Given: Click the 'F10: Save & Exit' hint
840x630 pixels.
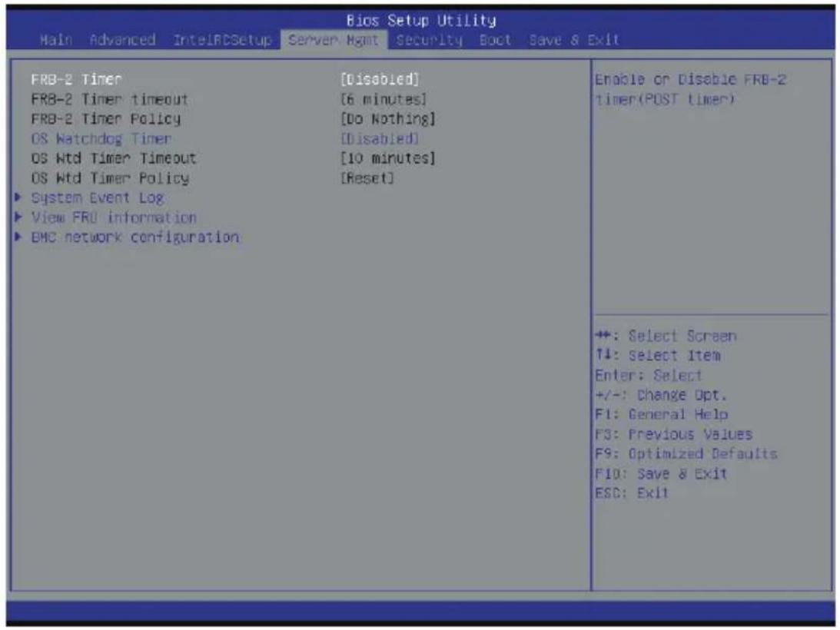Looking at the screenshot, I should pos(661,474).
